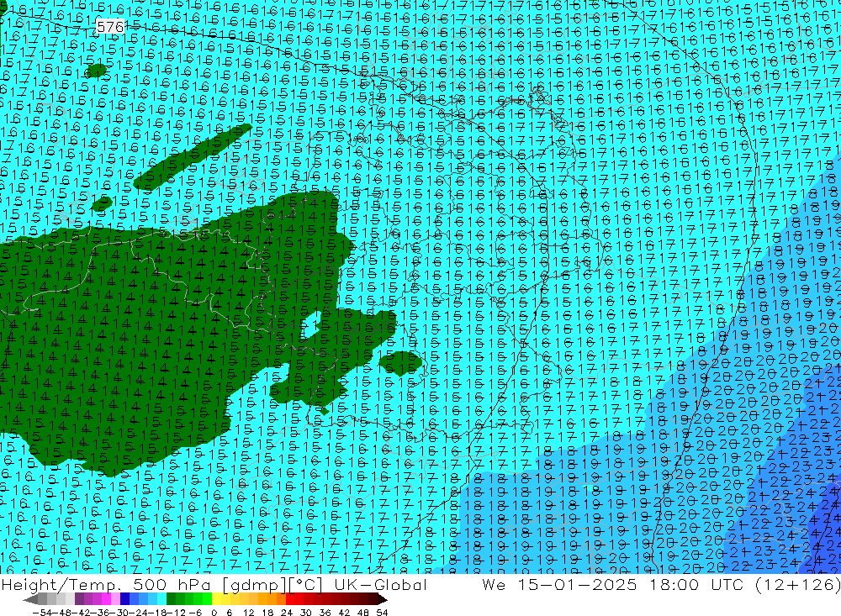
Task: Click the '[gdmp]' unit label in the title
Action: click(254, 585)
